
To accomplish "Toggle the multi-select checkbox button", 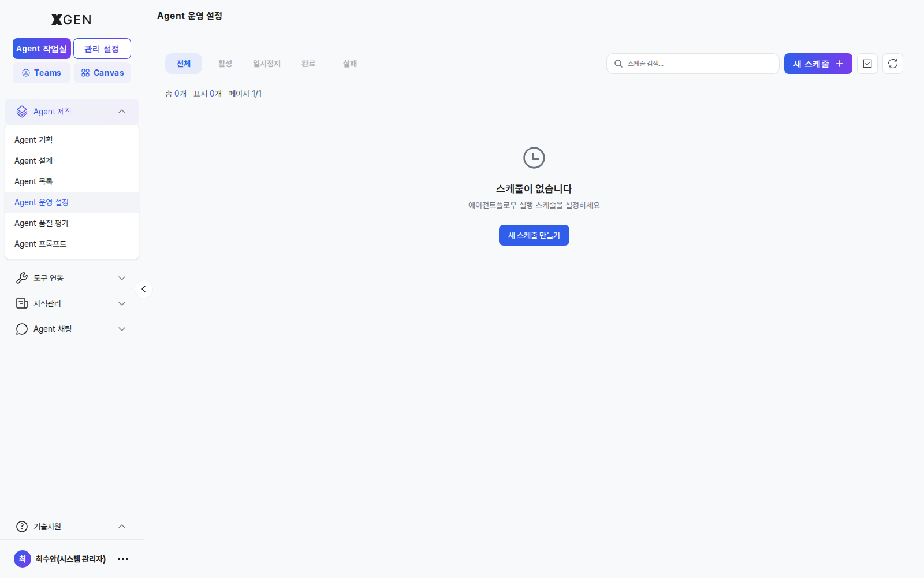I will click(867, 64).
